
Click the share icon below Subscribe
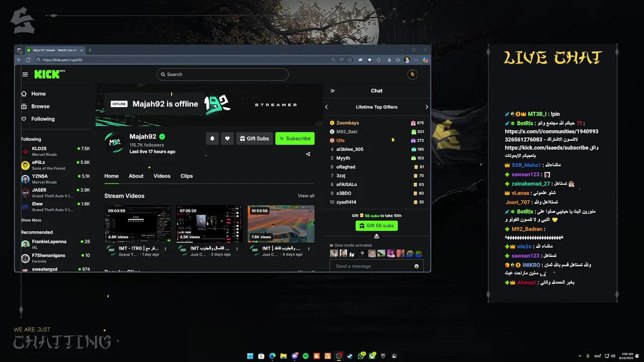click(308, 154)
